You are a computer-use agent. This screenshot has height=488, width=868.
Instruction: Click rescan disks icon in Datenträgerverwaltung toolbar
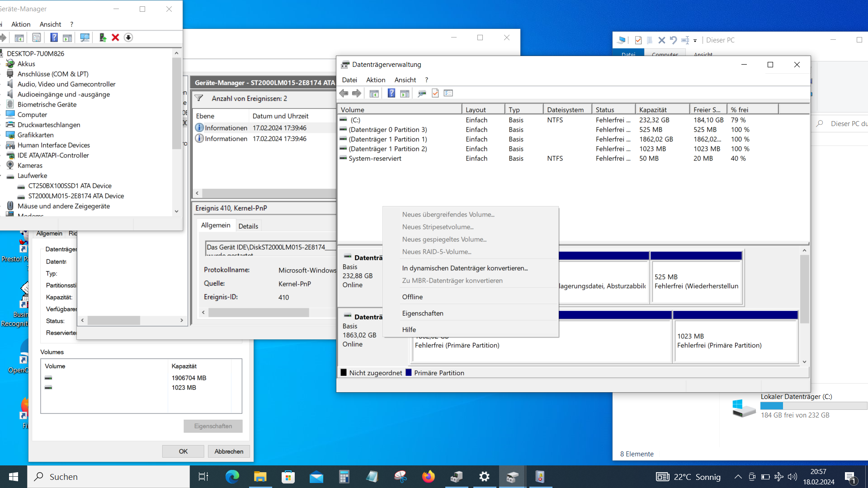(x=422, y=93)
